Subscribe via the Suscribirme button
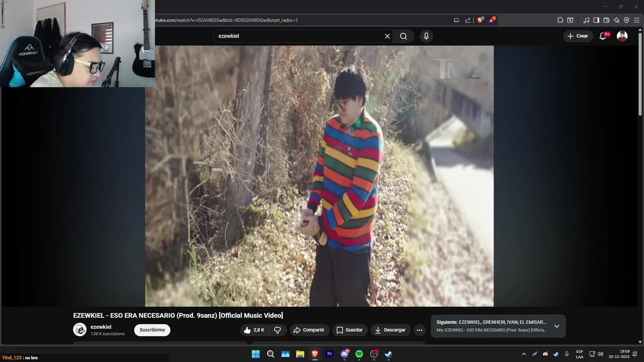644x362 pixels. click(x=152, y=330)
